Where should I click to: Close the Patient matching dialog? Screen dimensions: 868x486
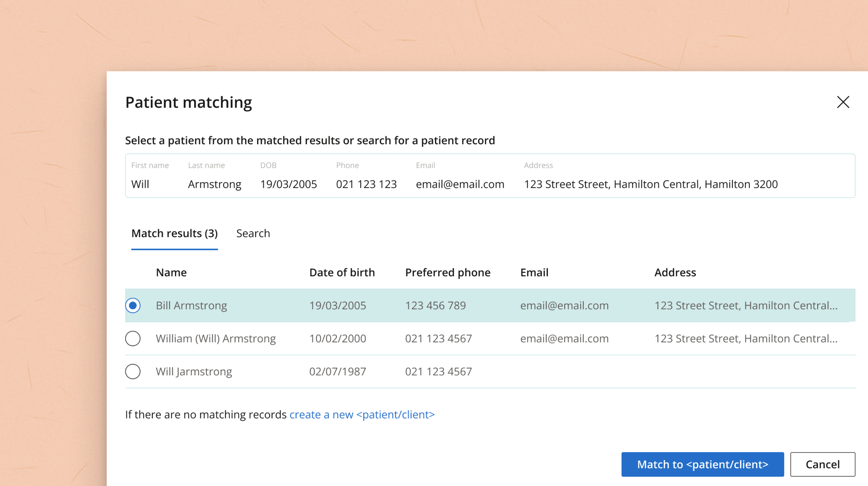(x=843, y=102)
